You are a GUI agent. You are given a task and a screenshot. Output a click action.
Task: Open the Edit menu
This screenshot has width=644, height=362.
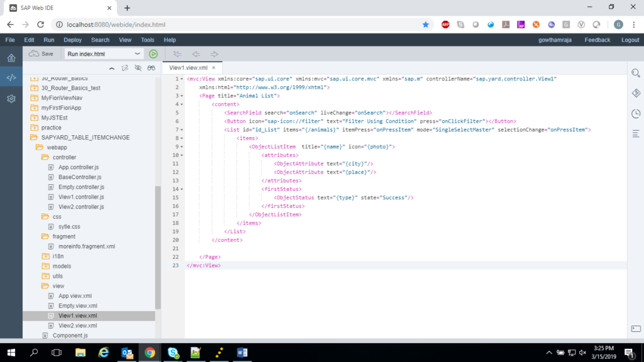point(29,40)
